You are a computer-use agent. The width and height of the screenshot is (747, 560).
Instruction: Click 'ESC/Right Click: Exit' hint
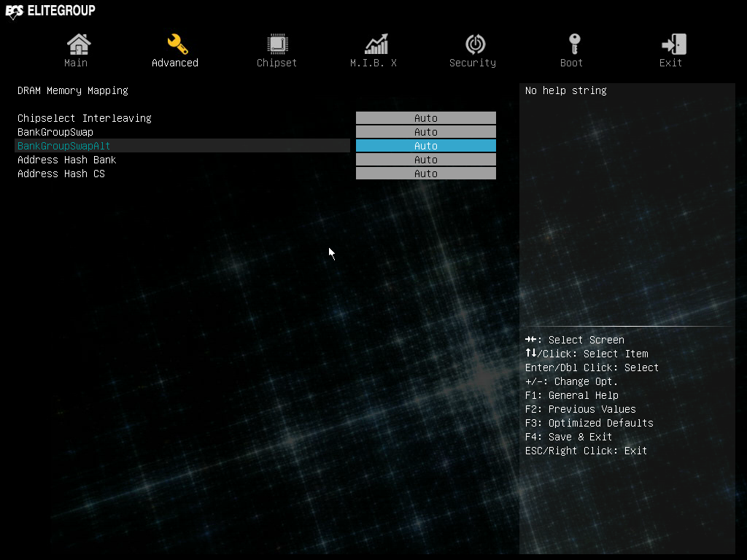pyautogui.click(x=586, y=451)
